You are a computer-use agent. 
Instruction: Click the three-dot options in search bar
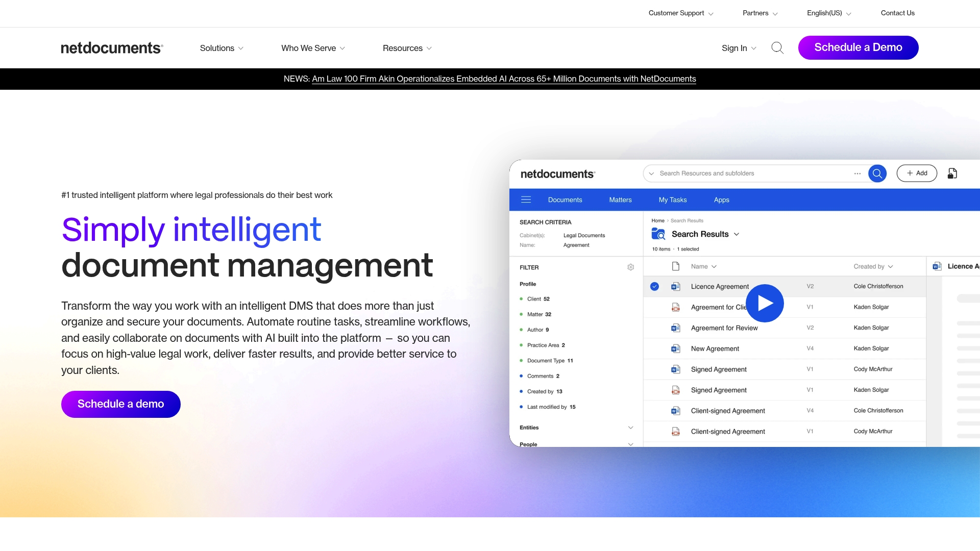(857, 173)
